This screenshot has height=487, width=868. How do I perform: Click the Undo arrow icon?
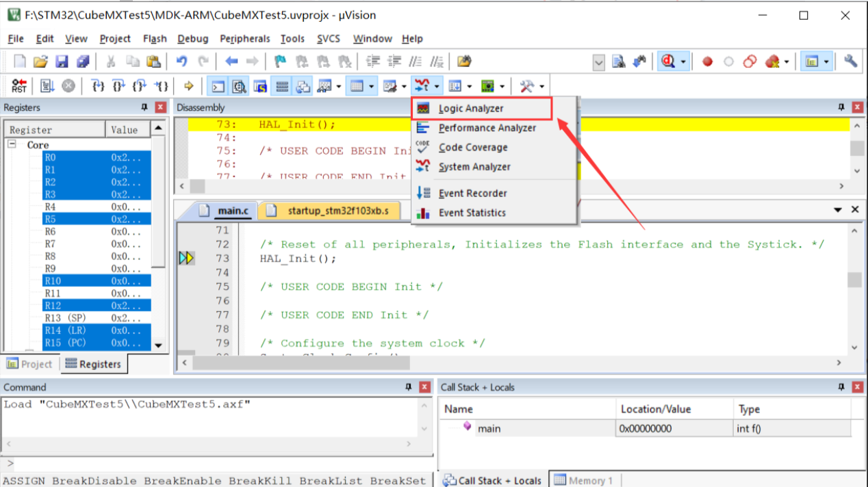181,62
